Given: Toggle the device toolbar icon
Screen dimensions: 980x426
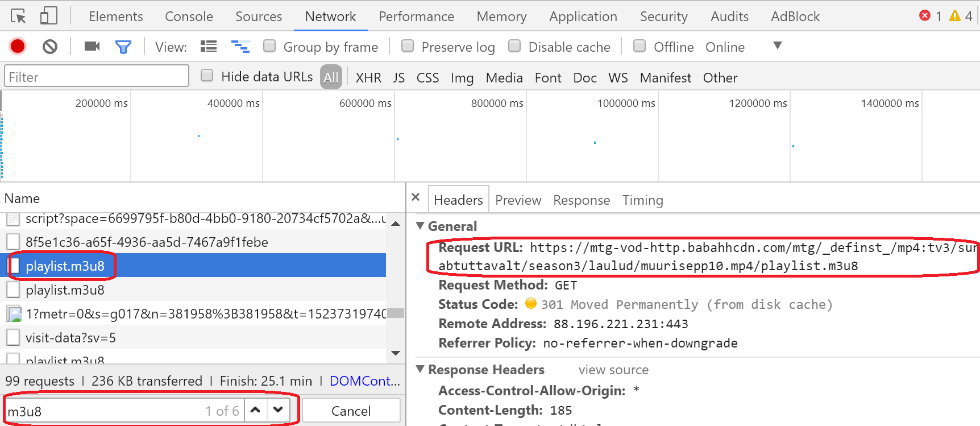Looking at the screenshot, I should coord(49,16).
